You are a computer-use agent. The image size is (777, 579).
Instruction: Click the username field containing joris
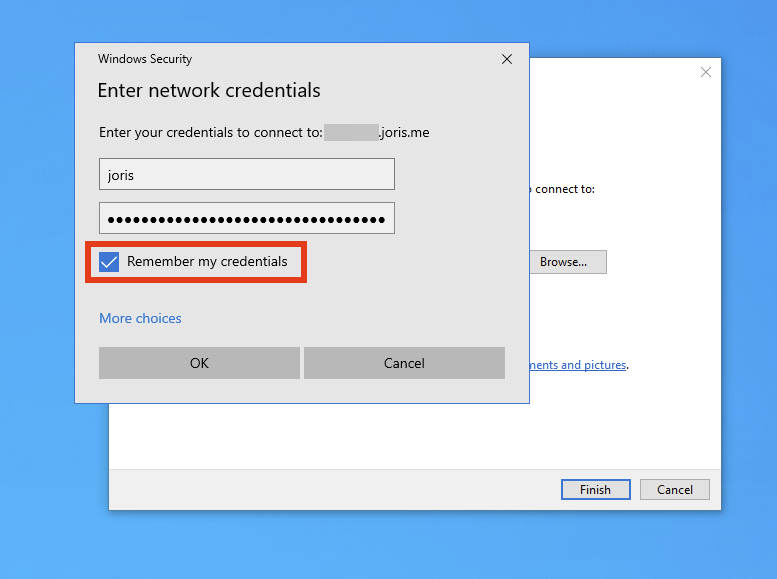click(x=247, y=174)
